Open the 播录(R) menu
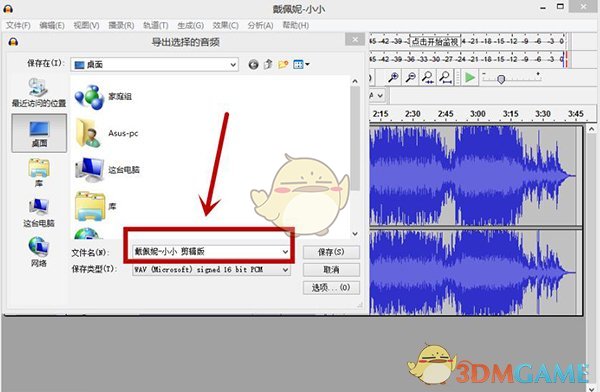This screenshot has height=392, width=600. pos(121,25)
